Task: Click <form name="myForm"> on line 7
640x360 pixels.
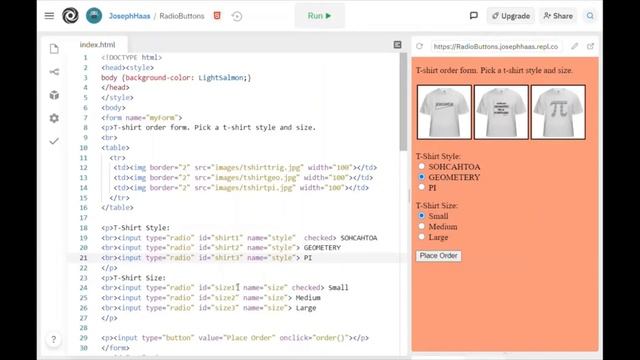Action: (142, 118)
